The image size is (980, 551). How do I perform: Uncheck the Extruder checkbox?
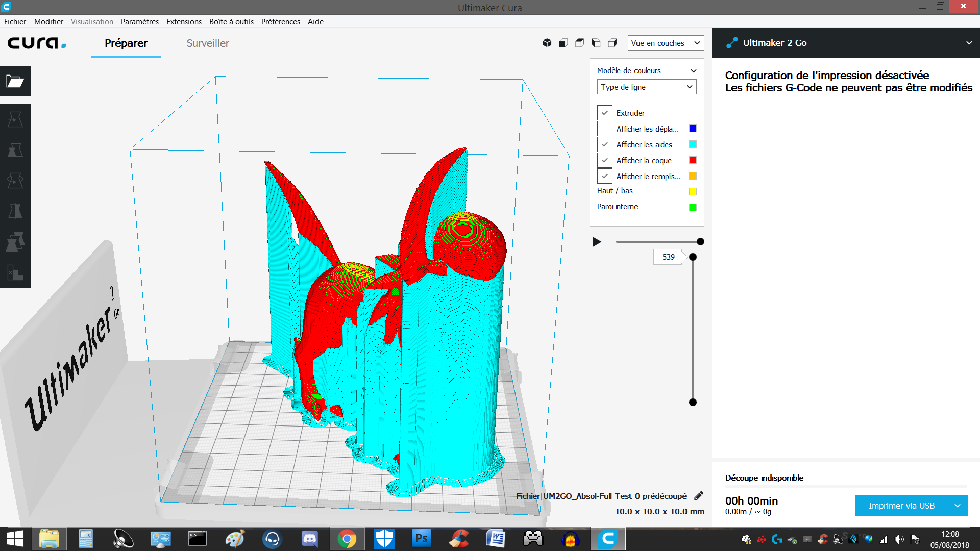coord(605,113)
